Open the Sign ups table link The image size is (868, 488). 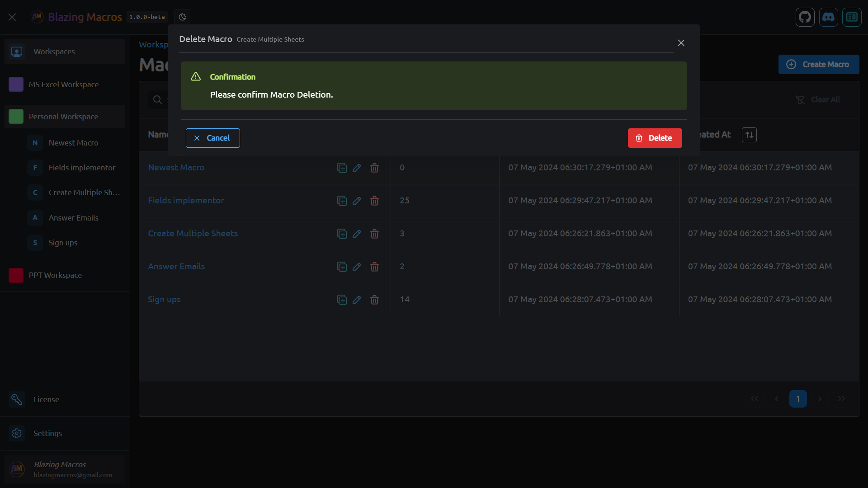coord(164,299)
